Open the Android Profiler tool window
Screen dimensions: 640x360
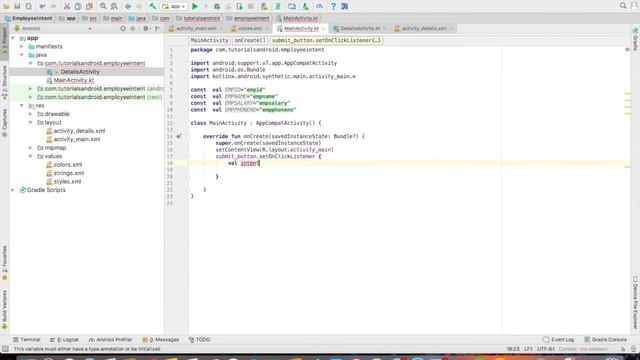pos(110,340)
